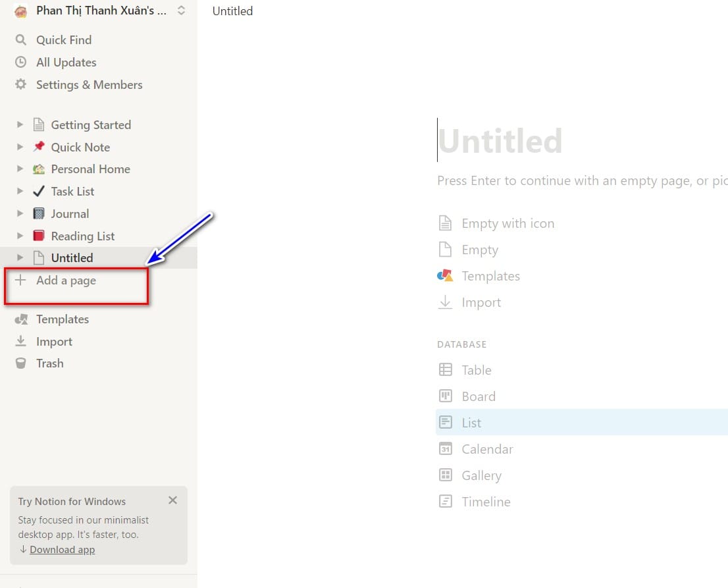
Task: Click the Table database icon
Action: point(445,369)
